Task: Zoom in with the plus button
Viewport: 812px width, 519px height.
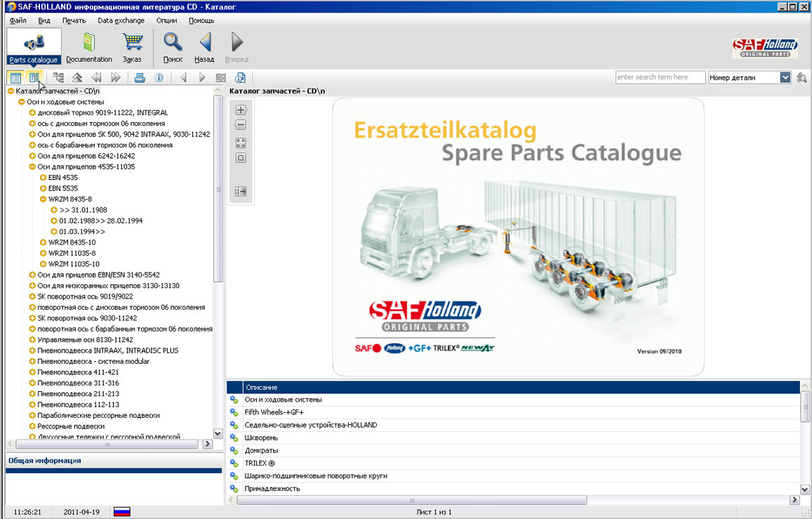Action: point(241,110)
